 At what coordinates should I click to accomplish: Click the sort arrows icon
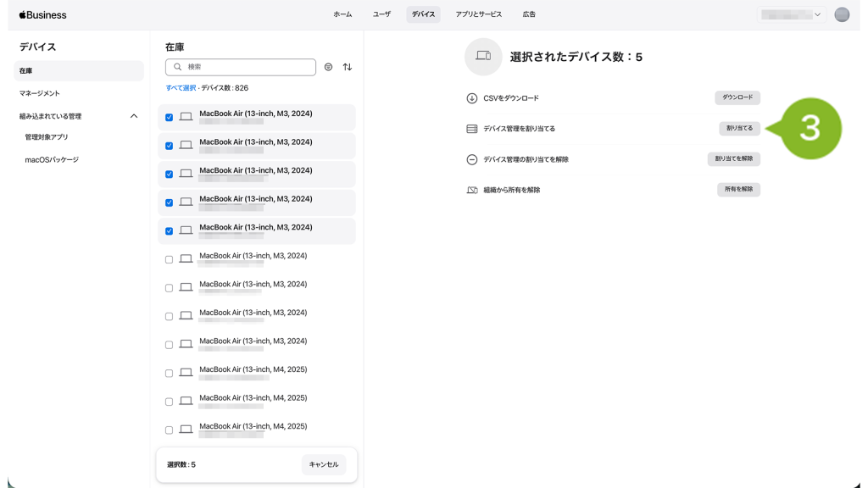[x=347, y=67]
